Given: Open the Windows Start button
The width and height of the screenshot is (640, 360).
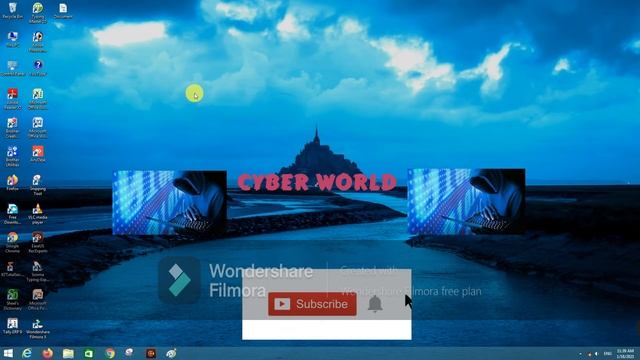Looking at the screenshot, I should (x=8, y=353).
